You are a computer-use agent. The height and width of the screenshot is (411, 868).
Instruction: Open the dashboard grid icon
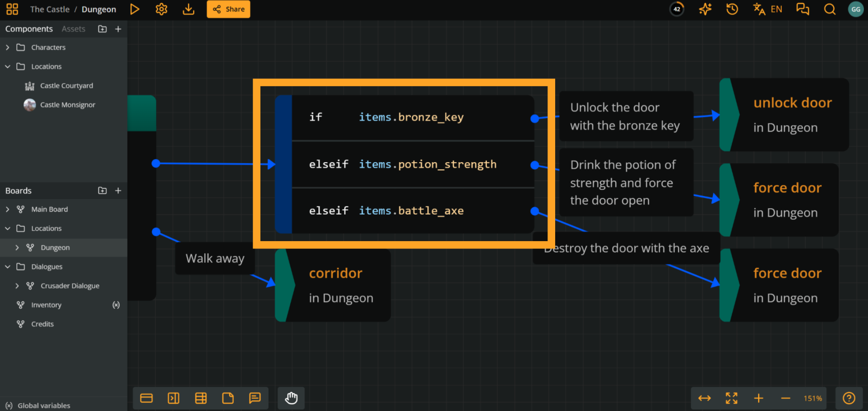tap(12, 9)
